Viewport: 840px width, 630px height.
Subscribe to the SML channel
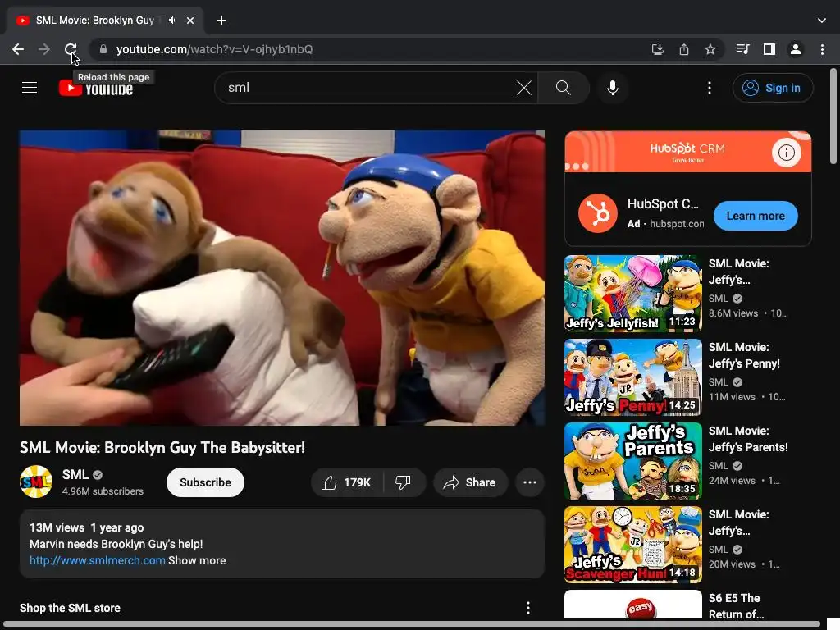[205, 482]
